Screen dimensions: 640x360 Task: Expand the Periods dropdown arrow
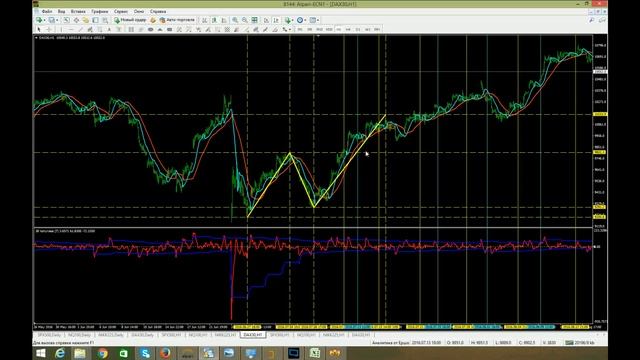305,20
